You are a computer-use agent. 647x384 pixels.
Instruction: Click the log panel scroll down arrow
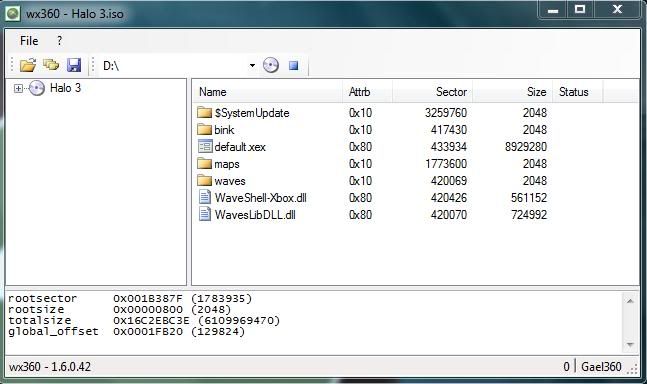point(630,344)
